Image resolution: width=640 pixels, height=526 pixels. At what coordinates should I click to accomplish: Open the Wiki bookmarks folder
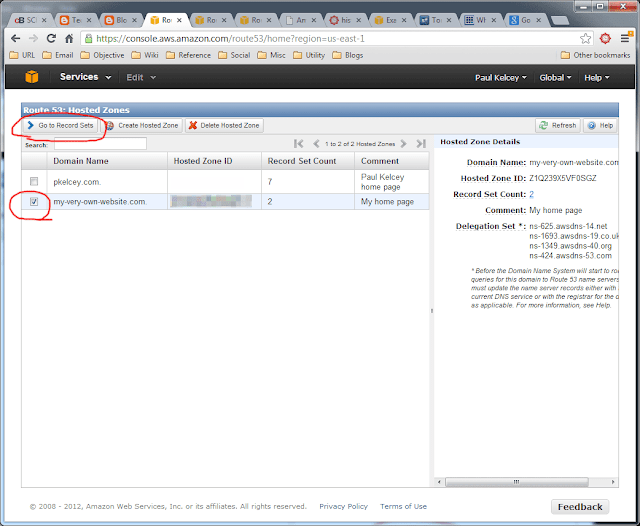click(145, 55)
